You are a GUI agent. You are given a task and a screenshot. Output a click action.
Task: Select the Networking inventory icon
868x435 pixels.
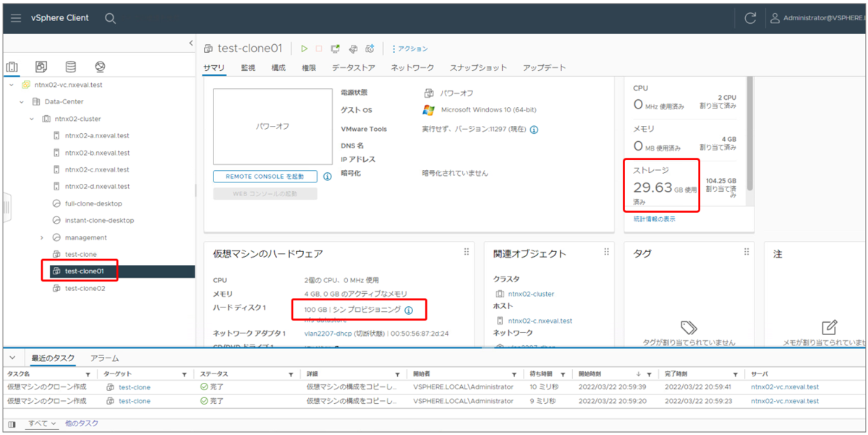100,67
